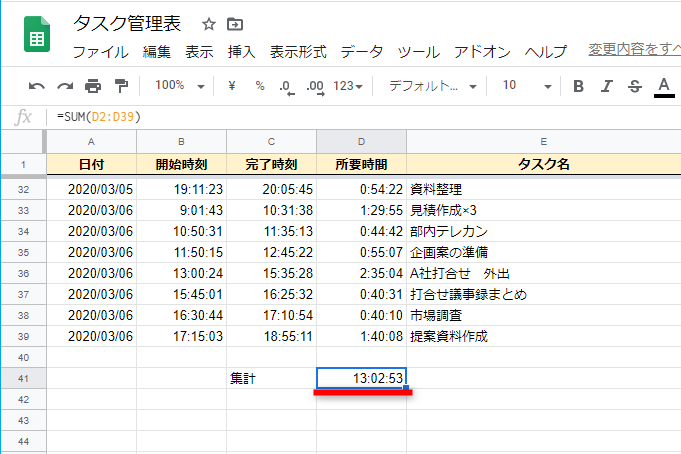Select column D header
Screen dimensions: 681x454
361,142
